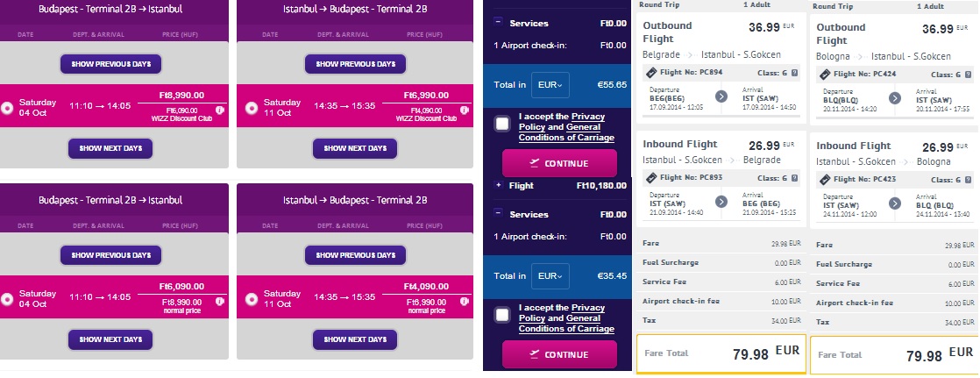Select the 04 Oct Ft8,990.00 flight radio button
980x378 pixels.
[9, 108]
